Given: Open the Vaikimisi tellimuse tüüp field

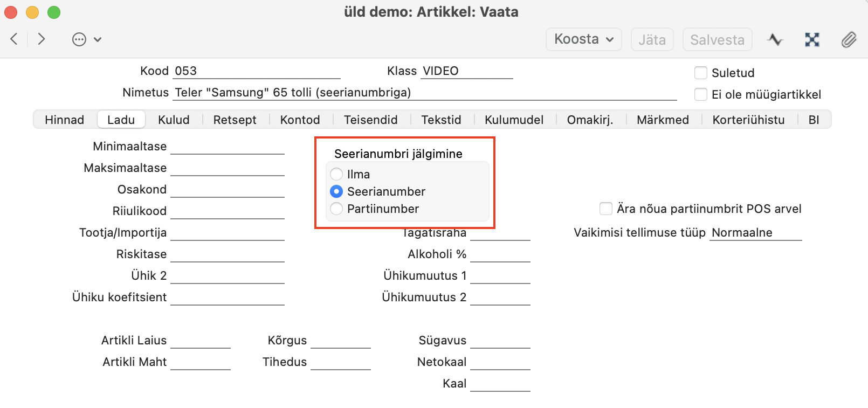Looking at the screenshot, I should 755,233.
